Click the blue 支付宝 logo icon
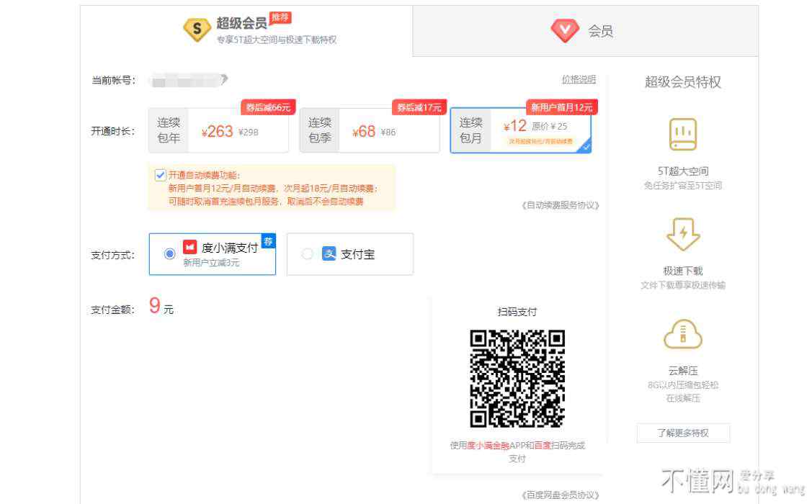This screenshot has height=504, width=812. [x=329, y=253]
